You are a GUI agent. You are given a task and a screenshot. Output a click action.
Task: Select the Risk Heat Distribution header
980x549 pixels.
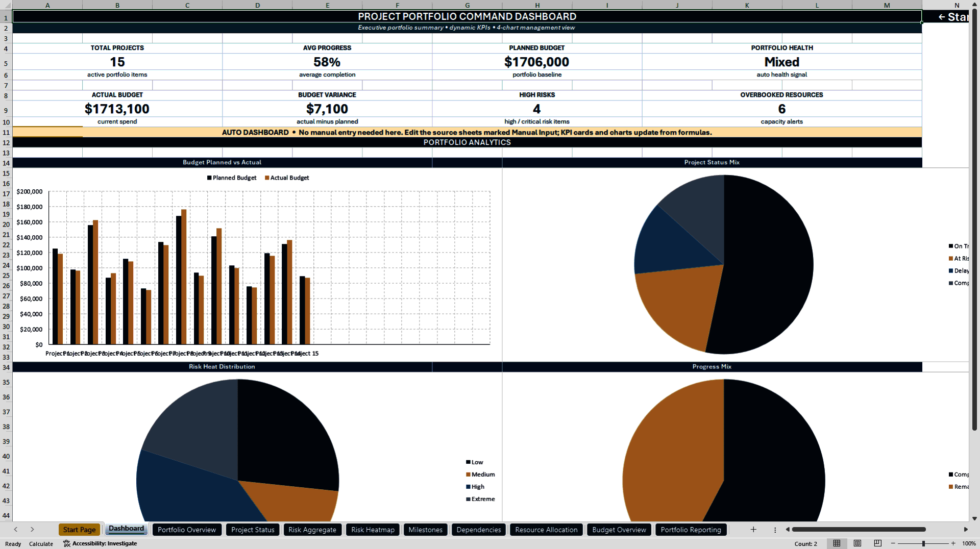coord(222,366)
